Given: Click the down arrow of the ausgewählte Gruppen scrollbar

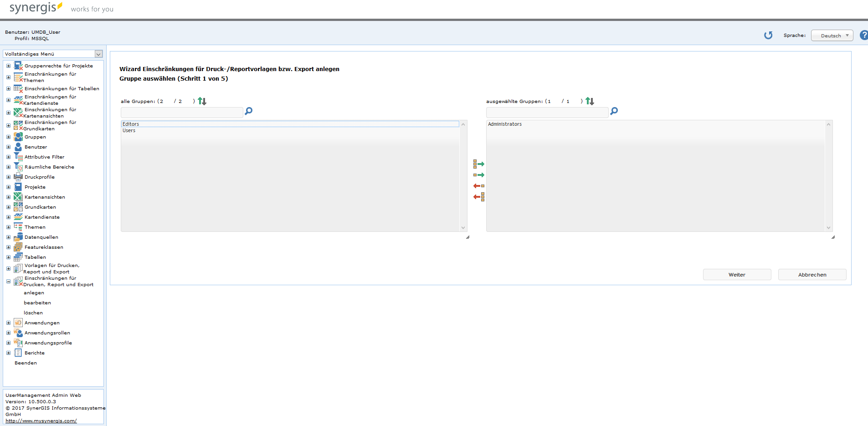Looking at the screenshot, I should 829,228.
